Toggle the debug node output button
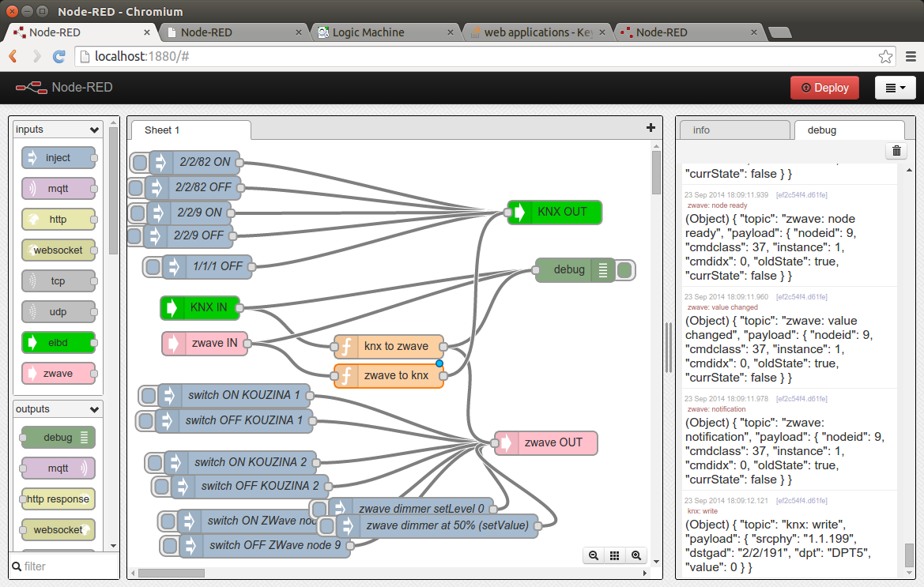 624,270
